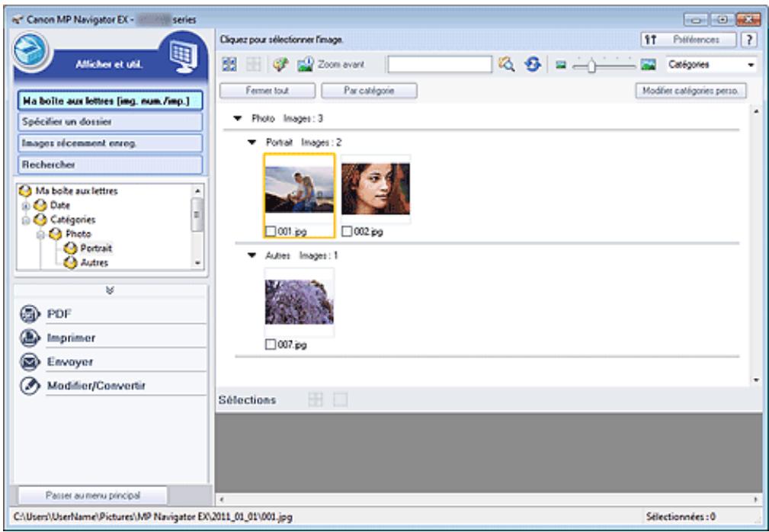Click the thumbnail pane scroll down arrow
Screen dimensions: 769x532
pos(756,380)
